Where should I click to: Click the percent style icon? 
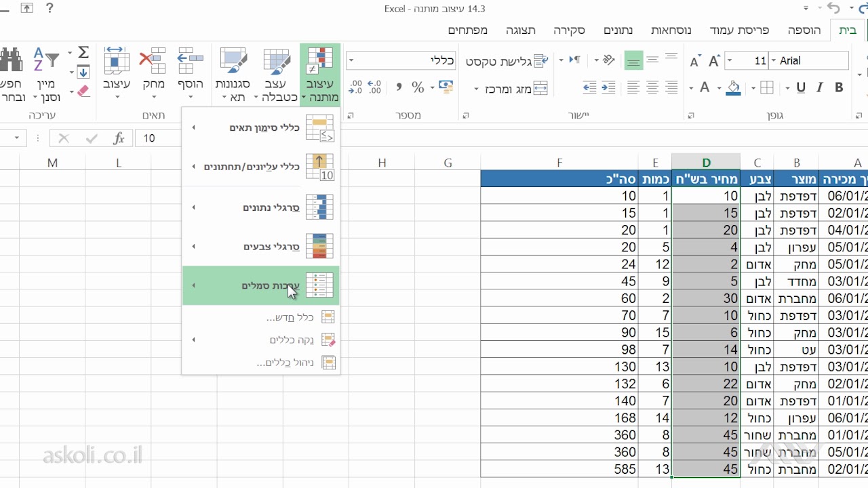418,87
